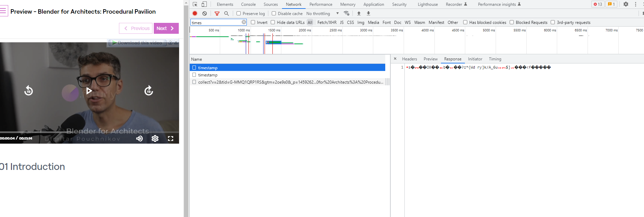Mute the video volume
Image resolution: width=644 pixels, height=217 pixels.
[x=139, y=138]
